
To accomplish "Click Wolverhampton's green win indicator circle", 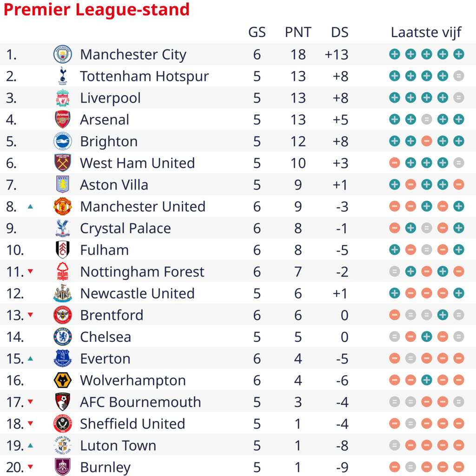I will pos(427,380).
